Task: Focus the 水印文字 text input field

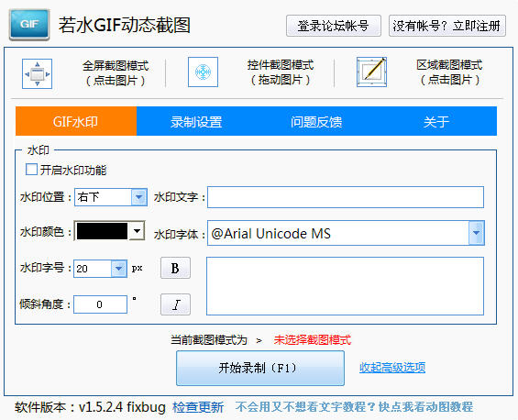Action: coord(346,197)
